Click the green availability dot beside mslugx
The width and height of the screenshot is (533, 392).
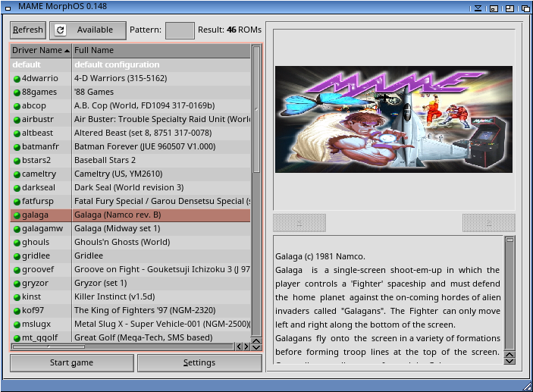click(17, 325)
